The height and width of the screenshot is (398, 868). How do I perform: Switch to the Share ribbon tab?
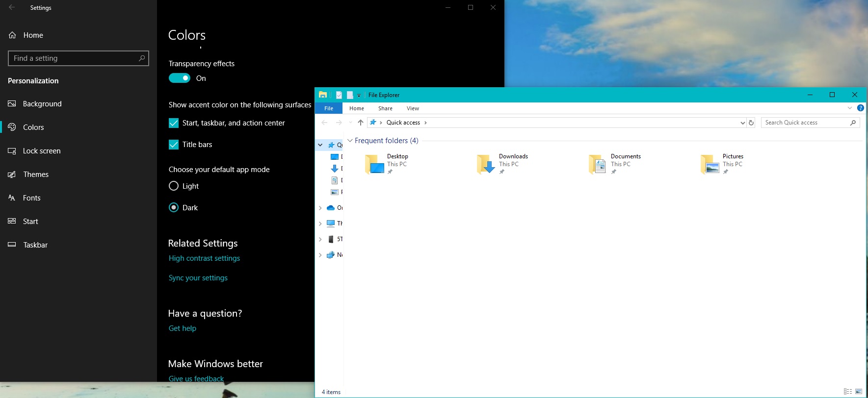click(385, 108)
